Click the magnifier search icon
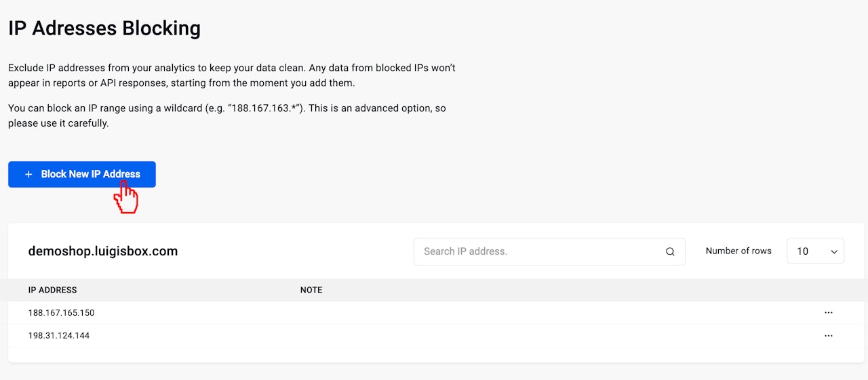The height and width of the screenshot is (380, 868). tap(670, 251)
